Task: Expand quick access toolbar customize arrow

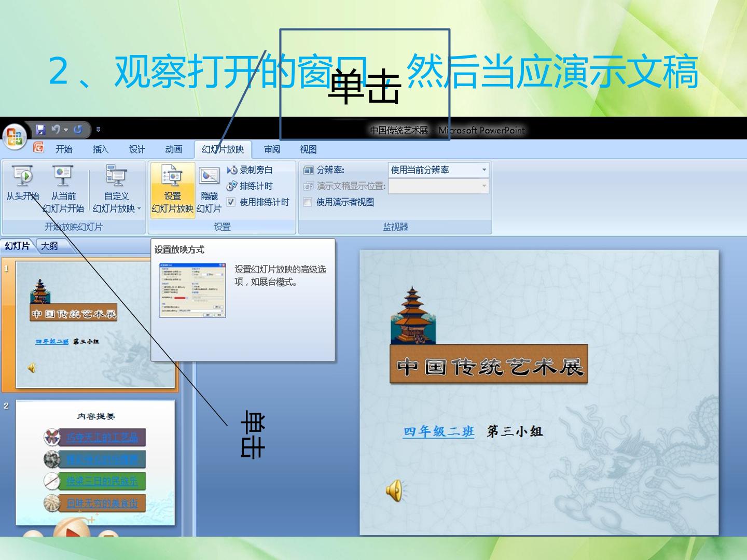Action: (98, 130)
